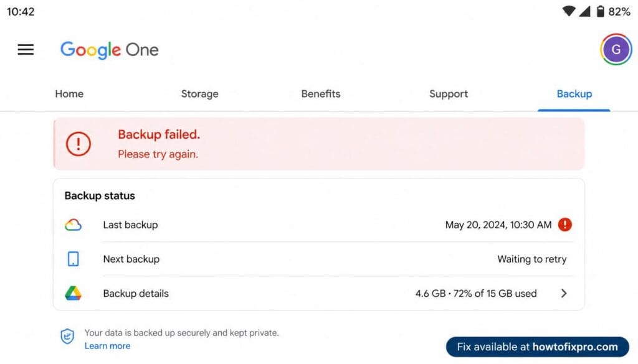Click the 'Your data is backed up securely' text
This screenshot has width=638, height=364.
click(x=181, y=333)
